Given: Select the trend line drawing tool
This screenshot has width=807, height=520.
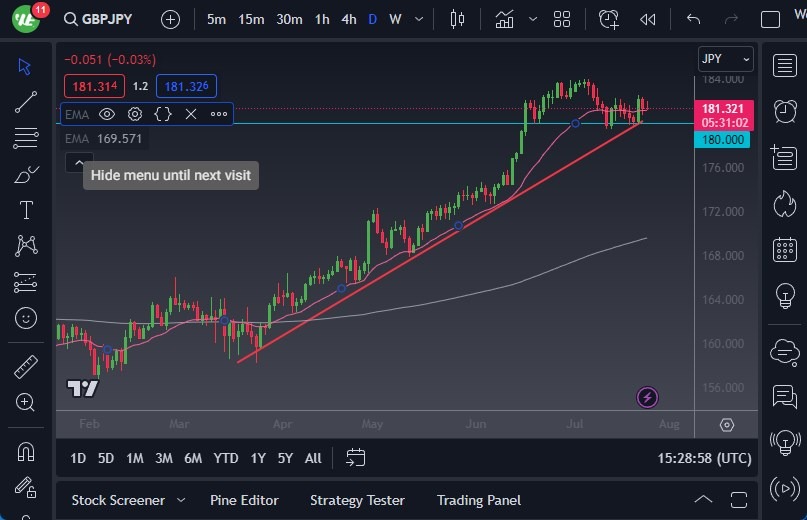Looking at the screenshot, I should [26, 101].
